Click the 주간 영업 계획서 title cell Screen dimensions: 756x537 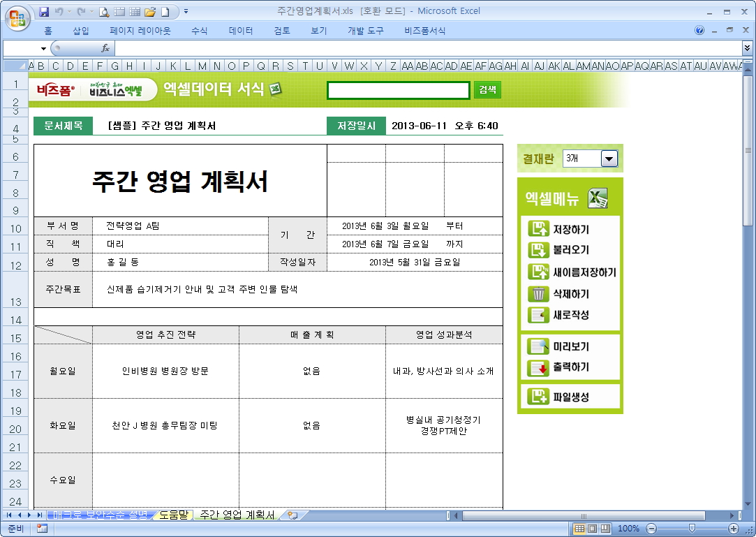(180, 181)
